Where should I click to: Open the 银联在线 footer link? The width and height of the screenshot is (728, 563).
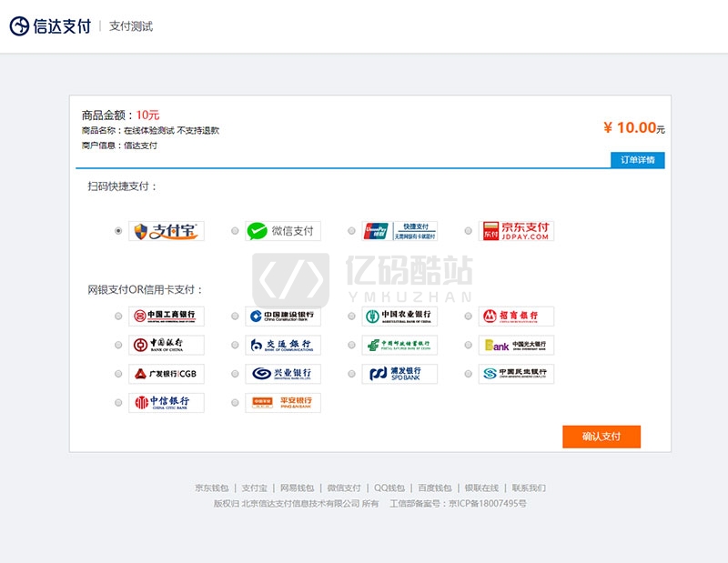click(481, 488)
